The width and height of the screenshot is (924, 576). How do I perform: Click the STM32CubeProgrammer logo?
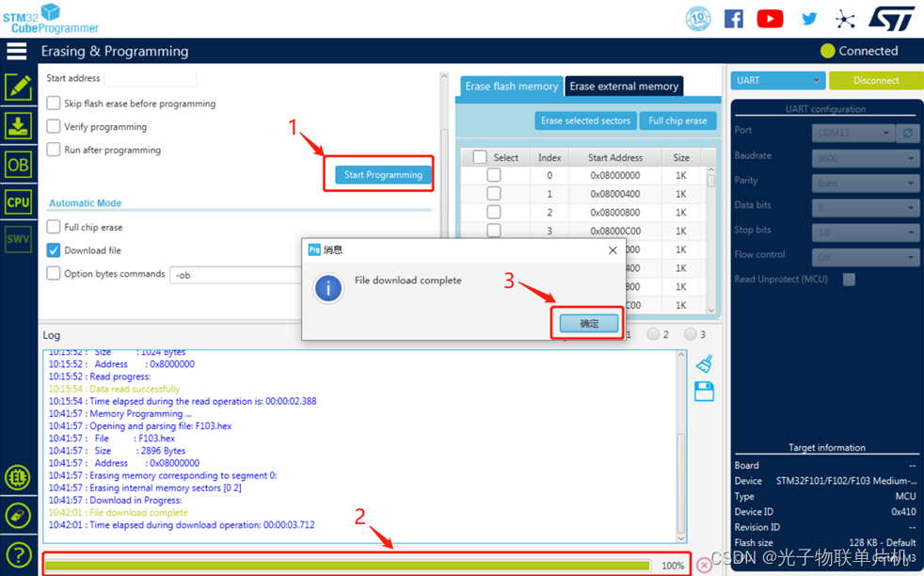click(x=51, y=19)
